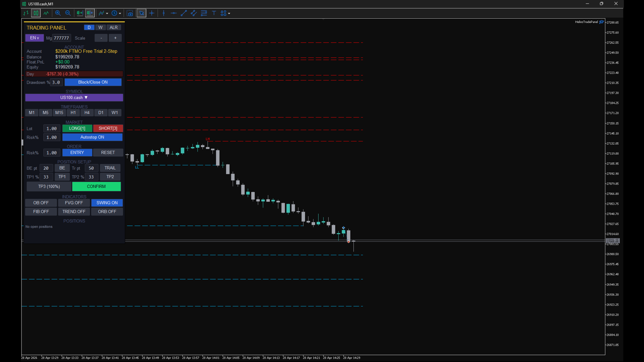Click the Lot size input field

pyautogui.click(x=52, y=128)
